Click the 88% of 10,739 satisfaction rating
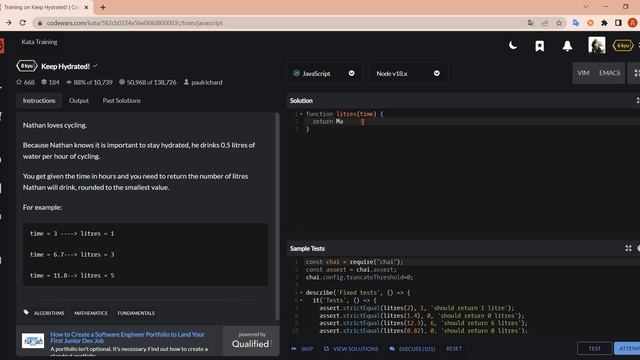 coord(89,82)
